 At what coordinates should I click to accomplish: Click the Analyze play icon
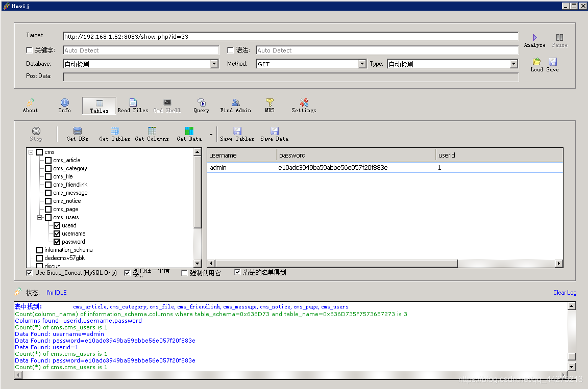(535, 37)
